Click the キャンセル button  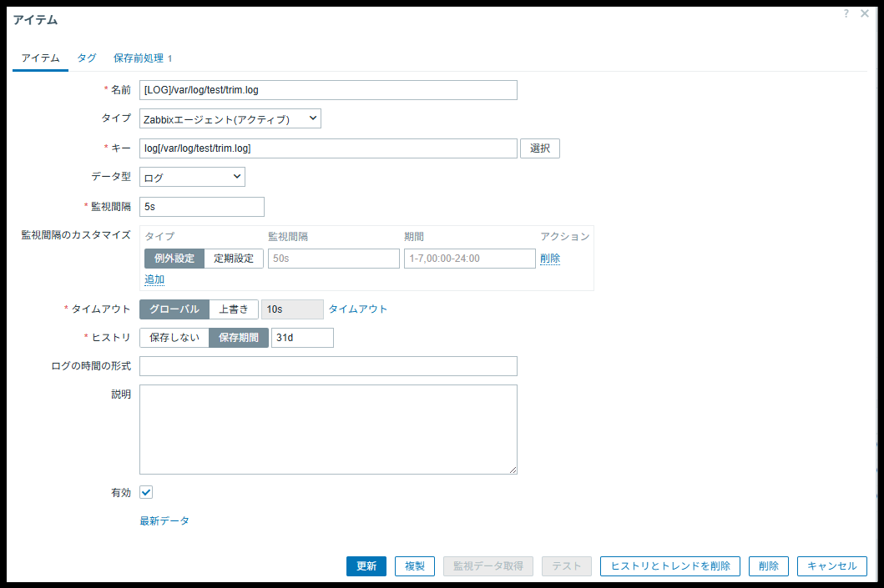tap(831, 566)
